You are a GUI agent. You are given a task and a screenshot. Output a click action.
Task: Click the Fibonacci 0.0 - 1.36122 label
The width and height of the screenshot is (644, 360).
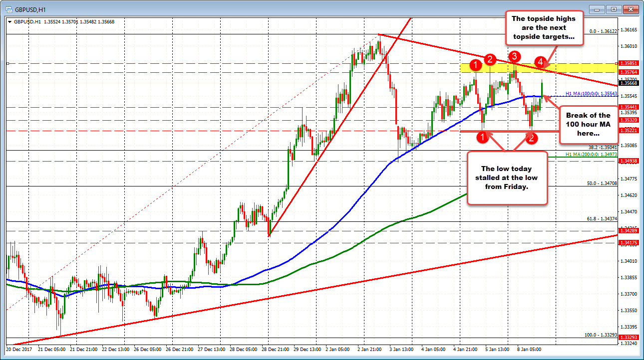604,31
